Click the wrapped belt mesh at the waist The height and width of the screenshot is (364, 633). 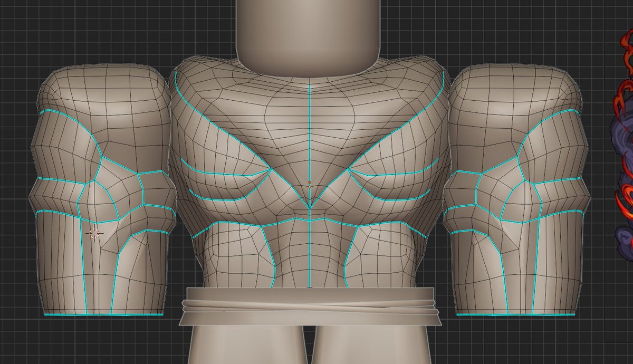[310, 306]
